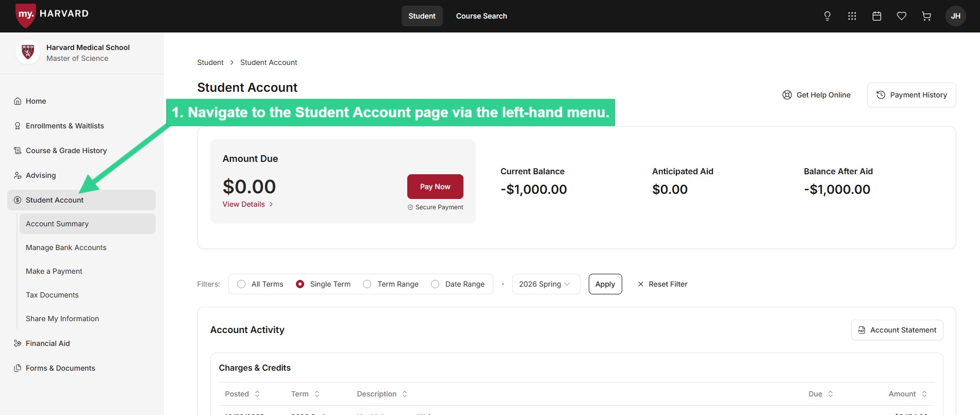The height and width of the screenshot is (415, 980).
Task: Click the Anticipated Aid $0.00 value
Action: (670, 189)
